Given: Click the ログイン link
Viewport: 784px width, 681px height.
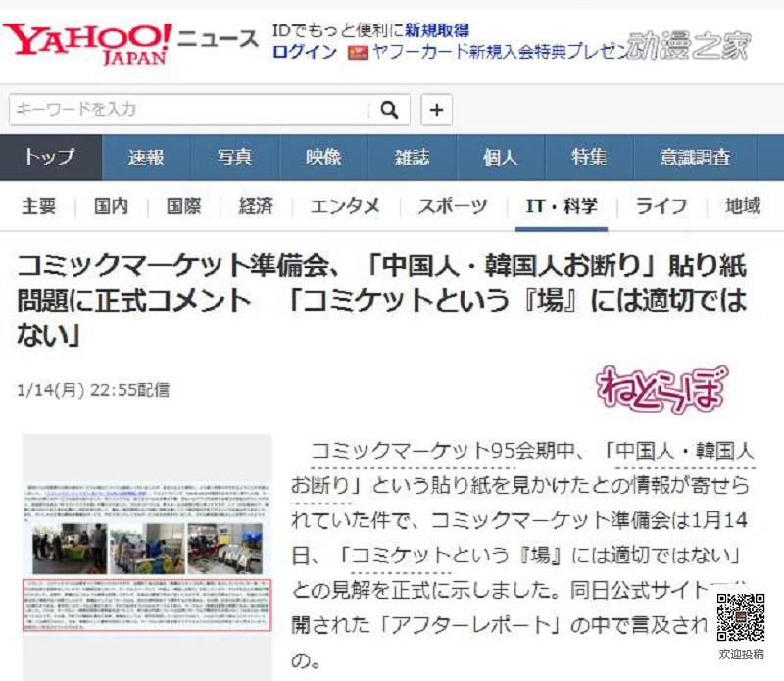Looking at the screenshot, I should [x=305, y=51].
